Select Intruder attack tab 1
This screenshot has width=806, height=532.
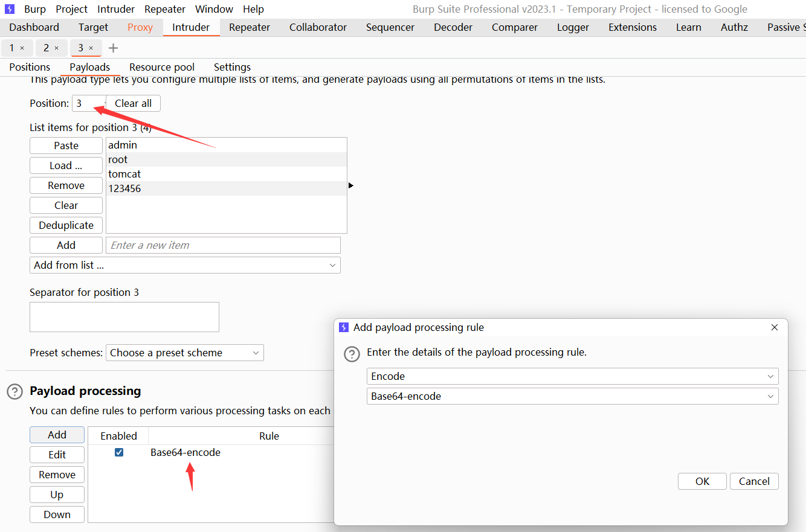11,48
